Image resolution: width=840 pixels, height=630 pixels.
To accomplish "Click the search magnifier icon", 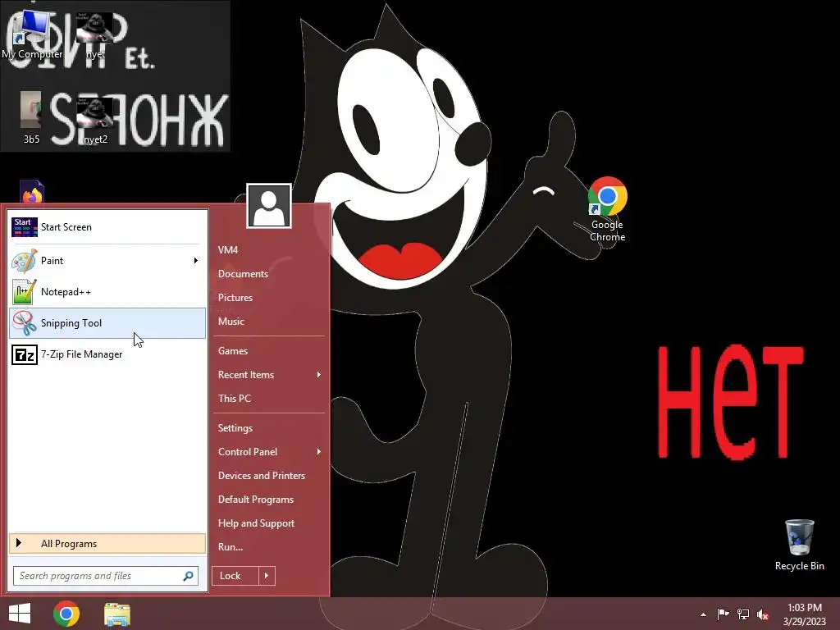I will pos(188,576).
